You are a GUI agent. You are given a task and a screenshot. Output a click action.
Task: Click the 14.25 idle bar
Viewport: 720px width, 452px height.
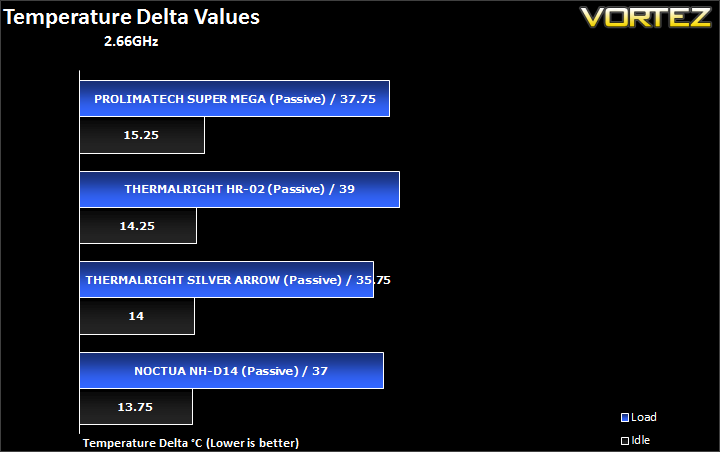pos(138,226)
